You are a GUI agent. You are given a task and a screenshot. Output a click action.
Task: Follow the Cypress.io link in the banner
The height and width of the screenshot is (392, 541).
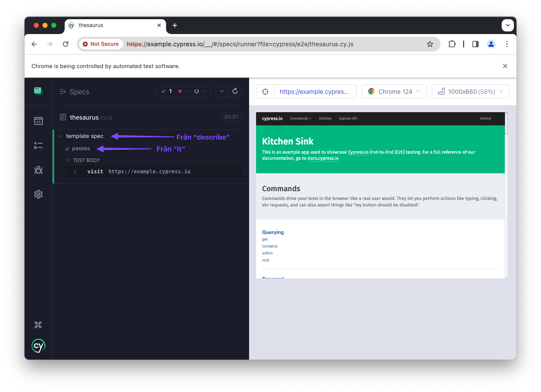(358, 152)
